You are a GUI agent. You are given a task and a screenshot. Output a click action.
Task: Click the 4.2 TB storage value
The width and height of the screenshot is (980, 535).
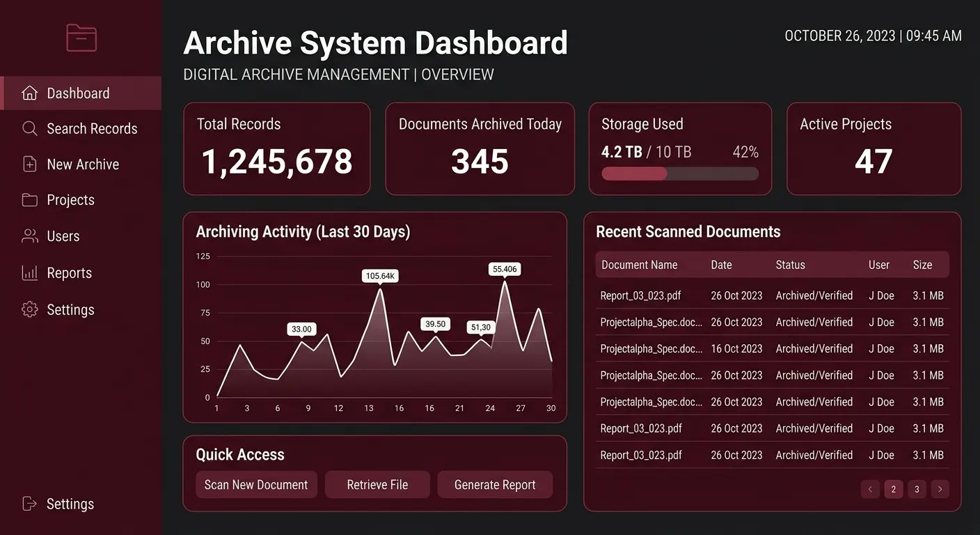coord(622,152)
